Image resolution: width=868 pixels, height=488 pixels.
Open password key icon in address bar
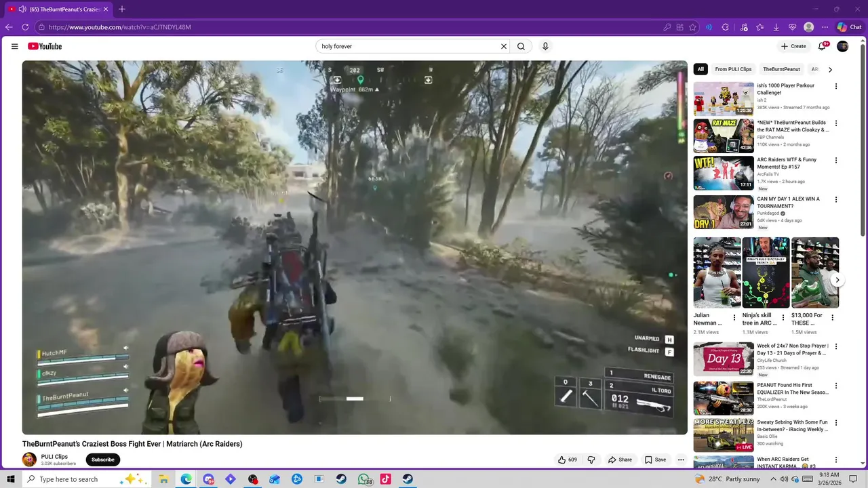(667, 27)
